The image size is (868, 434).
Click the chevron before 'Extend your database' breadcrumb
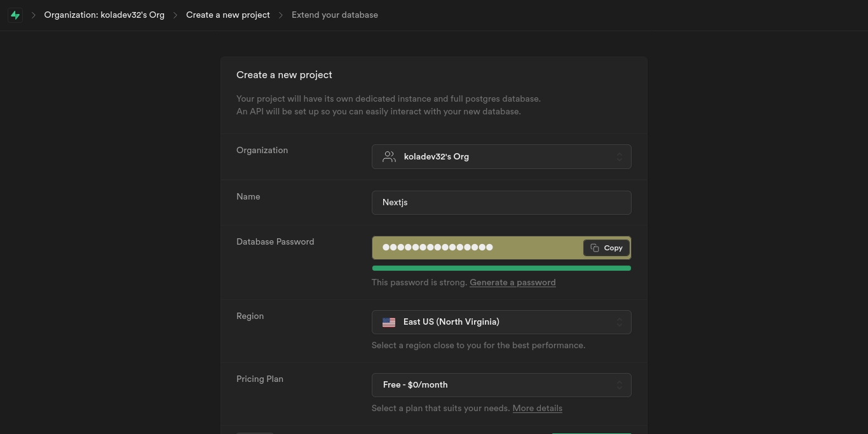[x=281, y=15]
